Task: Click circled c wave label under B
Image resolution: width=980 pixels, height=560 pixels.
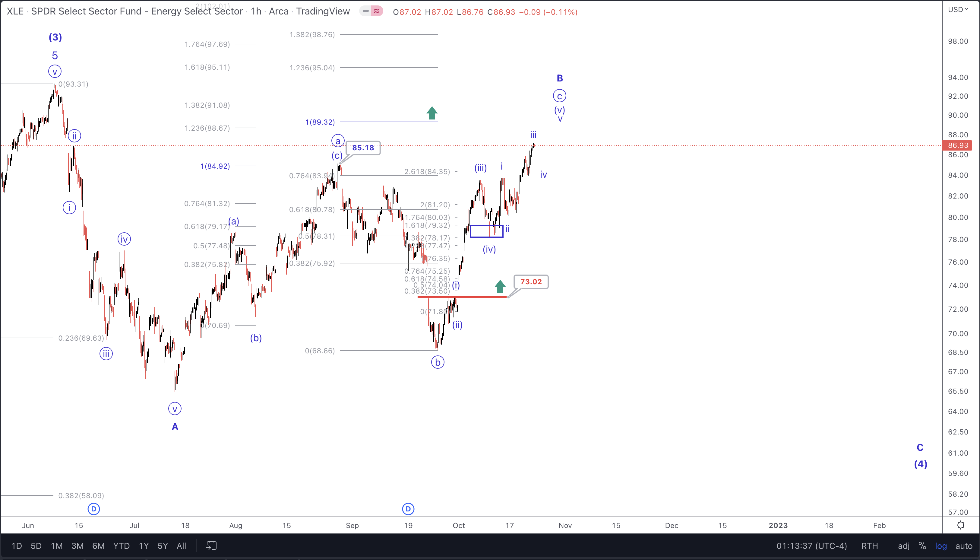Action: point(560,96)
